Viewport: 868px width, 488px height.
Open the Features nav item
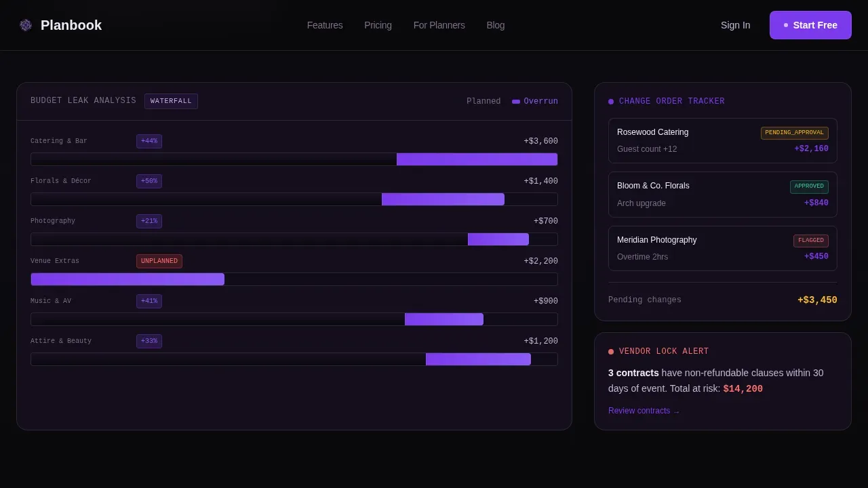325,25
